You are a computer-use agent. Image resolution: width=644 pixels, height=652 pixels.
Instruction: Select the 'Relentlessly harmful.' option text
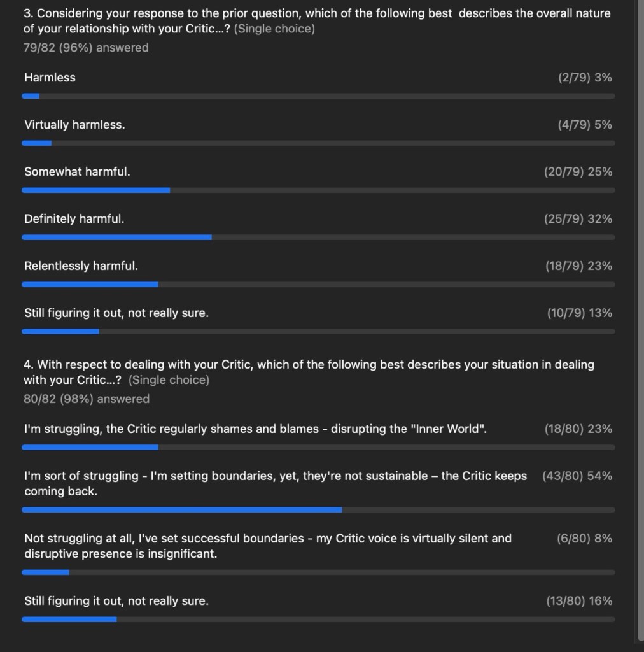(x=81, y=266)
